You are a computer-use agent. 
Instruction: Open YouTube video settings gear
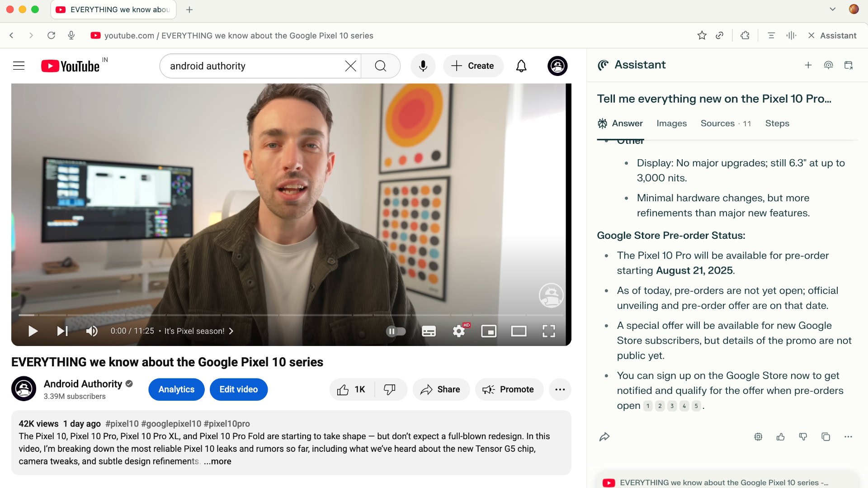coord(459,331)
